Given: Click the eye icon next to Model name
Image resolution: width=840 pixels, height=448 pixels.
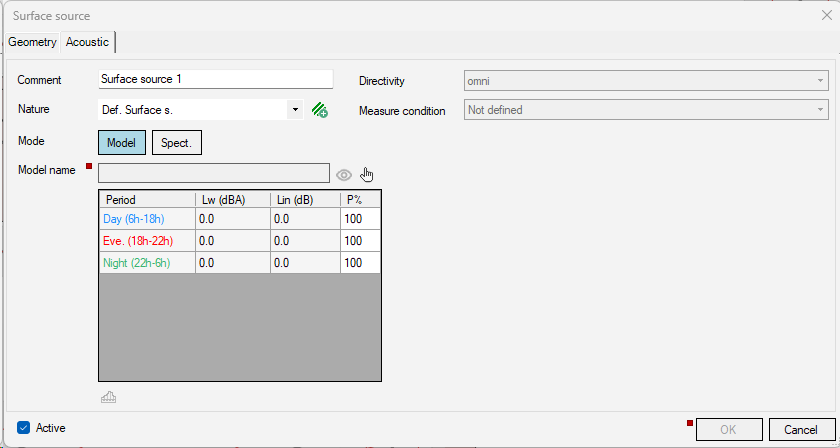Looking at the screenshot, I should click(x=344, y=175).
